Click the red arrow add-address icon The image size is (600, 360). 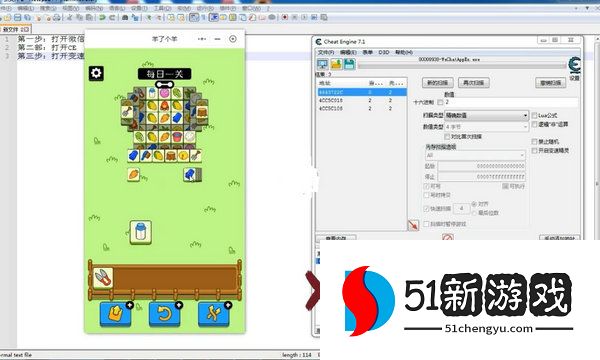[413, 225]
